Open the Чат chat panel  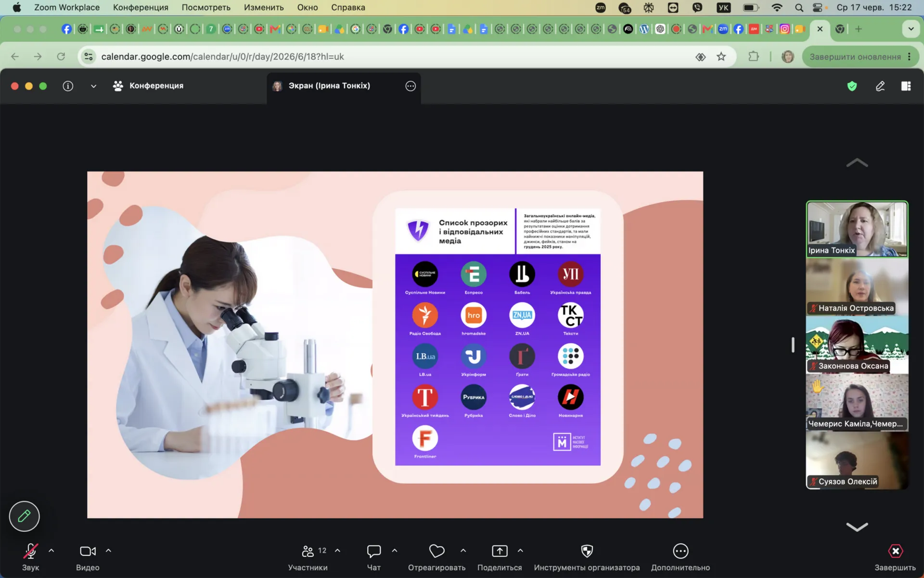click(x=374, y=557)
